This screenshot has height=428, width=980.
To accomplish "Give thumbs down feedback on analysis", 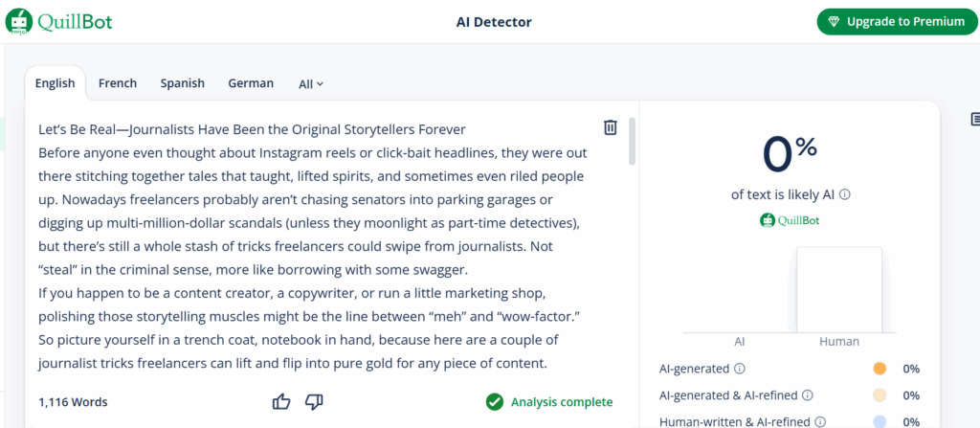I will coord(314,402).
